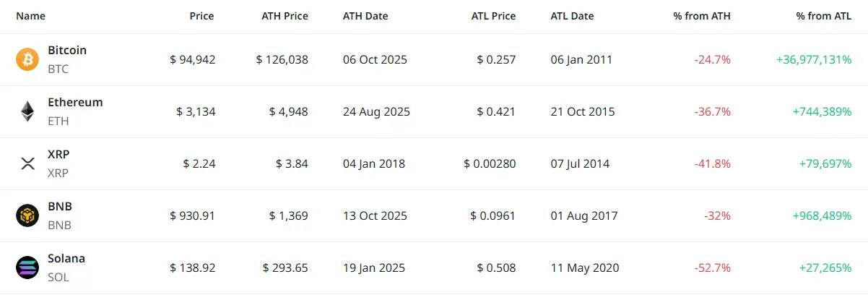Click the XRP logo icon
Image resolution: width=868 pixels, height=295 pixels.
tap(27, 163)
